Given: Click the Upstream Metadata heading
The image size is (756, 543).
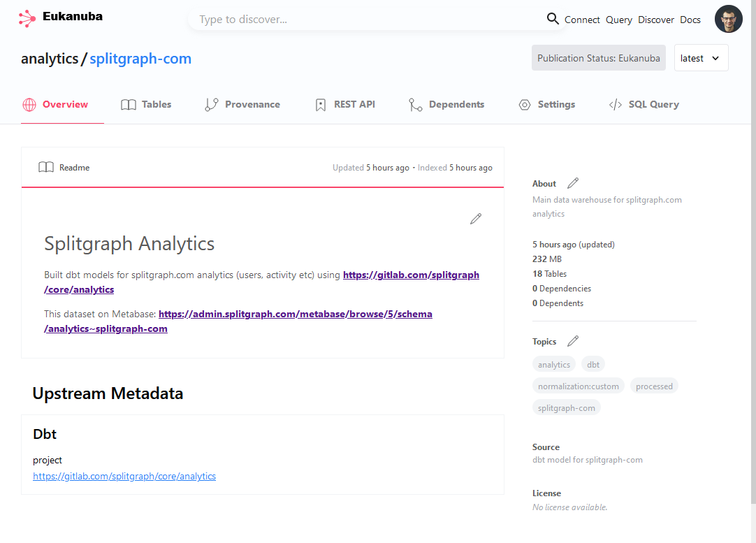Looking at the screenshot, I should pyautogui.click(x=108, y=393).
